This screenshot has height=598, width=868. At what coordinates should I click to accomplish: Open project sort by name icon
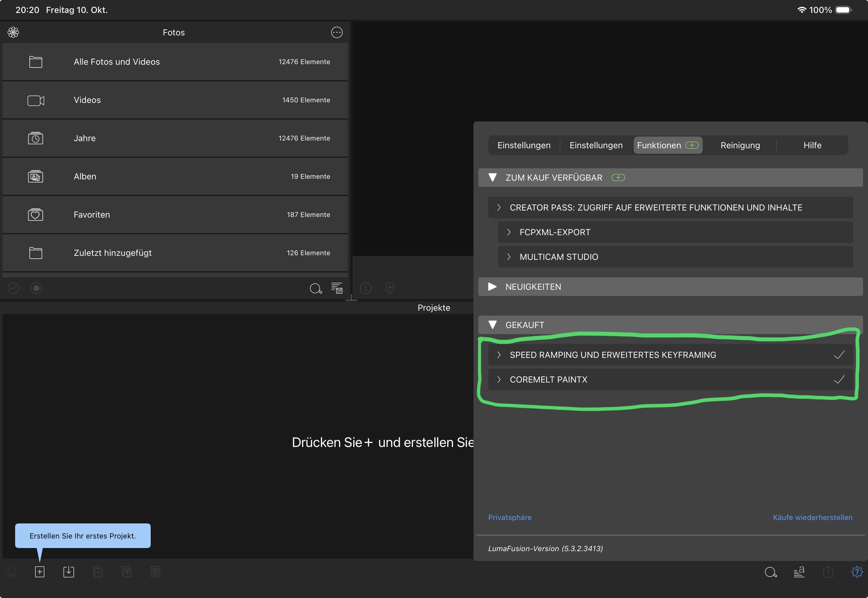[x=799, y=572]
